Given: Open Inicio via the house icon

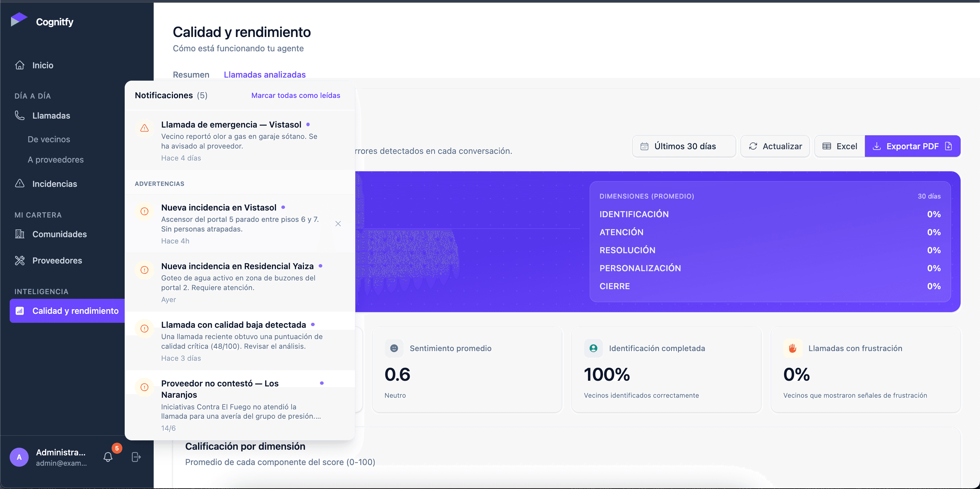Looking at the screenshot, I should 20,65.
